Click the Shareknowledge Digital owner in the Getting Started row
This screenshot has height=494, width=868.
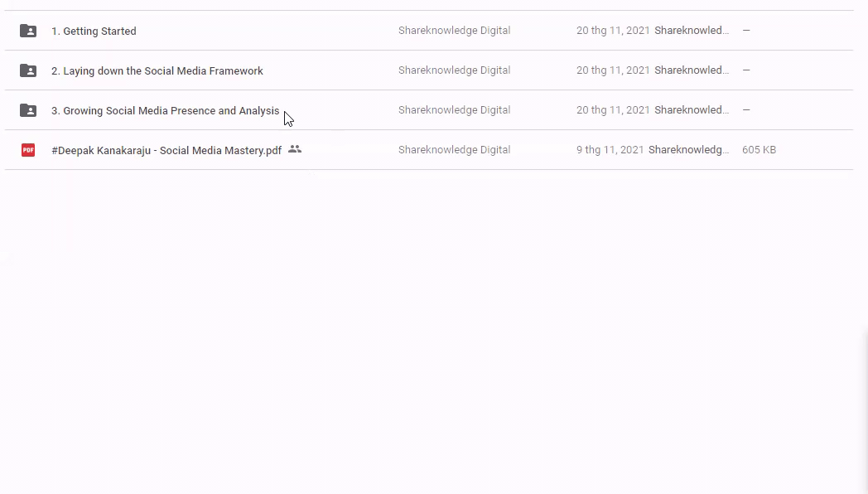(454, 31)
